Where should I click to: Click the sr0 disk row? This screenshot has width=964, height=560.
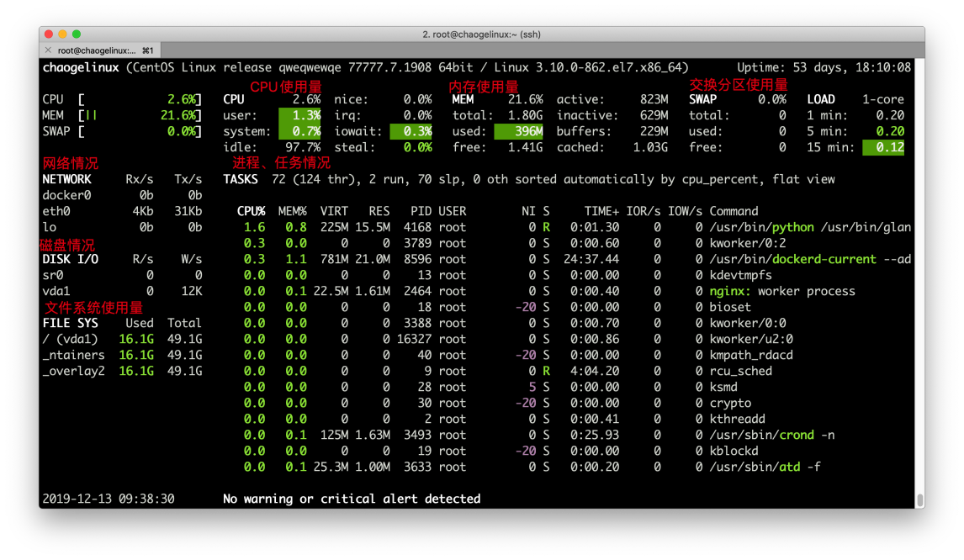tap(122, 276)
